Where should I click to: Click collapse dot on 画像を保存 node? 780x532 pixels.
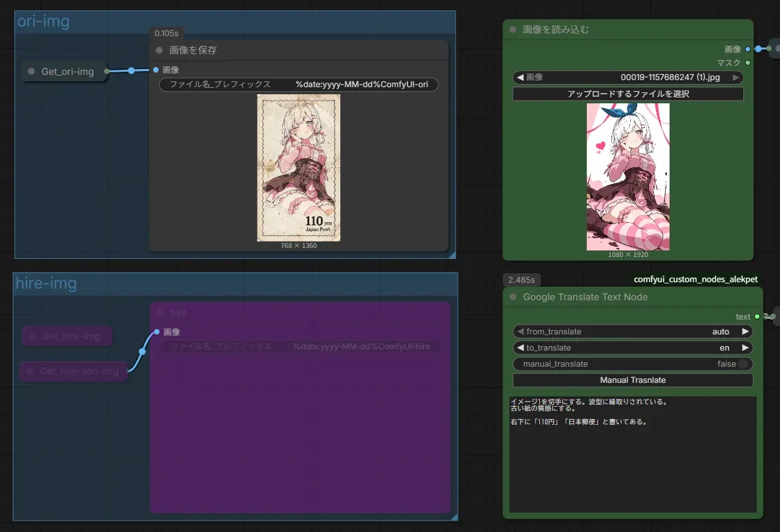(x=159, y=50)
